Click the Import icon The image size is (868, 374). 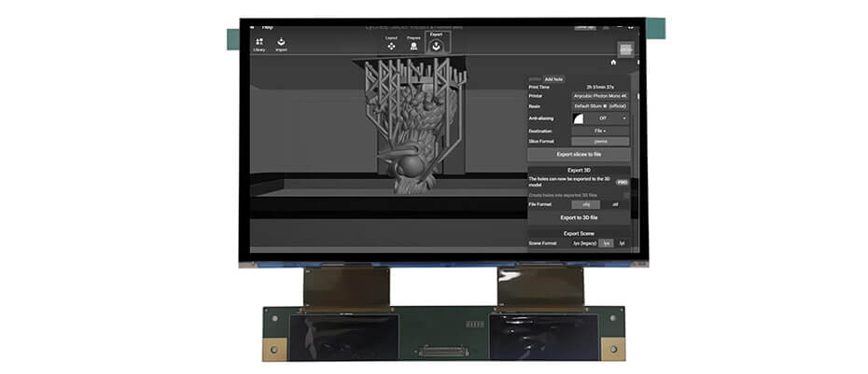281,45
